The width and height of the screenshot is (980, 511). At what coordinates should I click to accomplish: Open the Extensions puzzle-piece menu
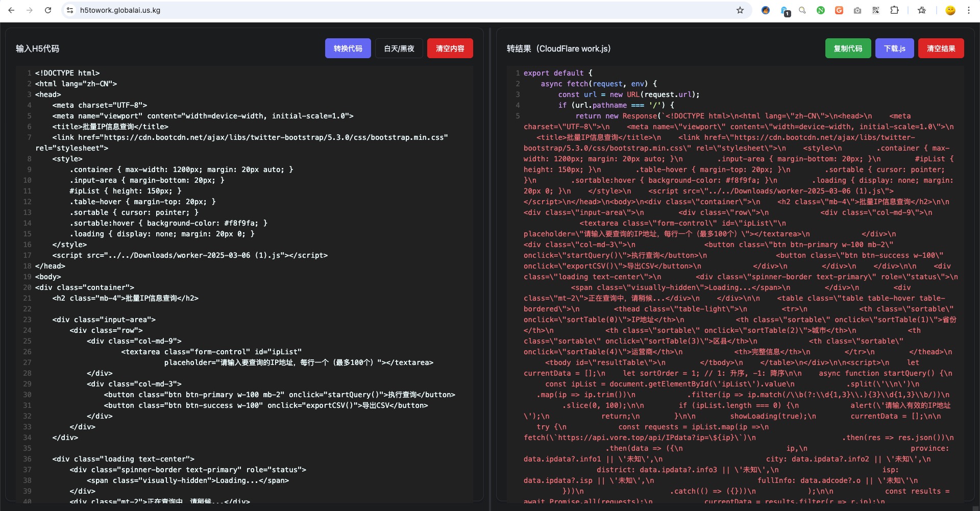pyautogui.click(x=894, y=10)
